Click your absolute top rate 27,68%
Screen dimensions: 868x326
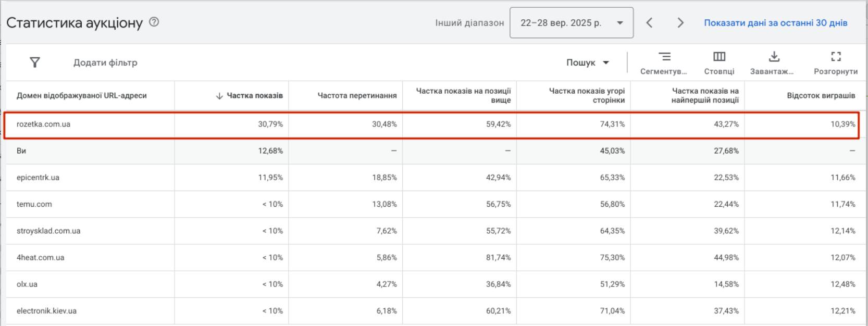point(726,151)
